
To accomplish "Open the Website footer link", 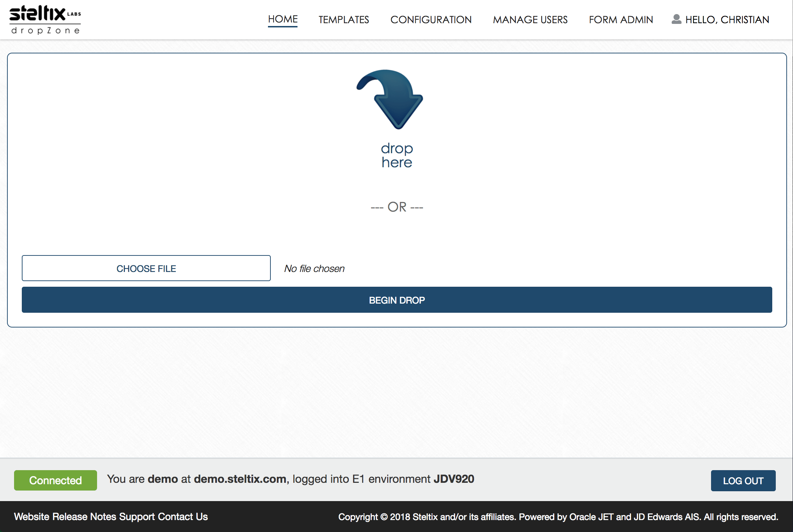I will (x=32, y=517).
